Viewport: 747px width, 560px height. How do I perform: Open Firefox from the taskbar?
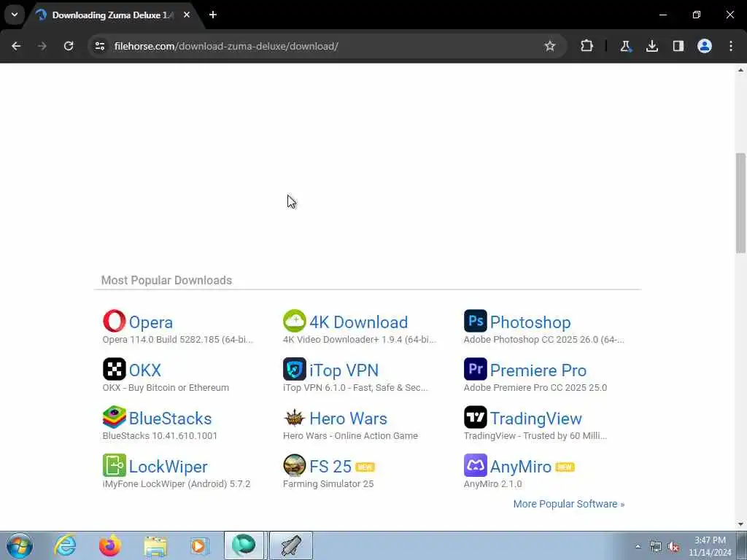coord(110,545)
